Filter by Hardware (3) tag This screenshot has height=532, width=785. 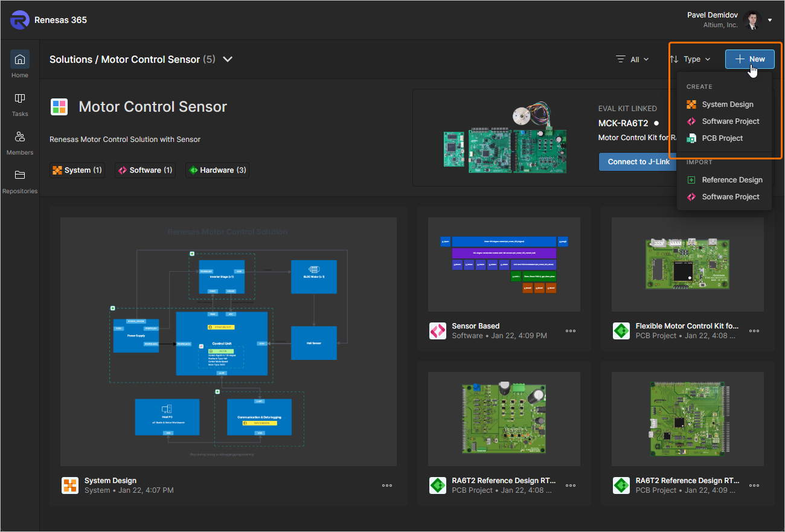coord(217,170)
